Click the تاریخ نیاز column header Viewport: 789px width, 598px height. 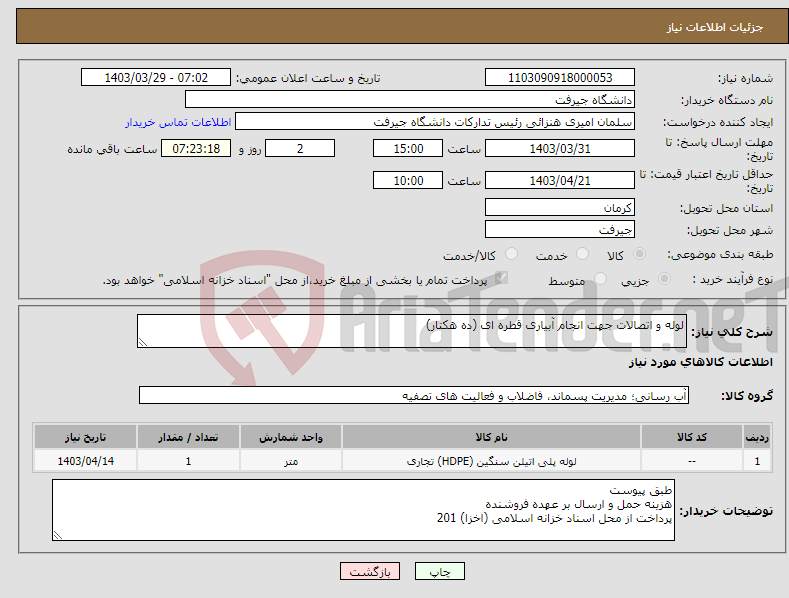pyautogui.click(x=86, y=436)
